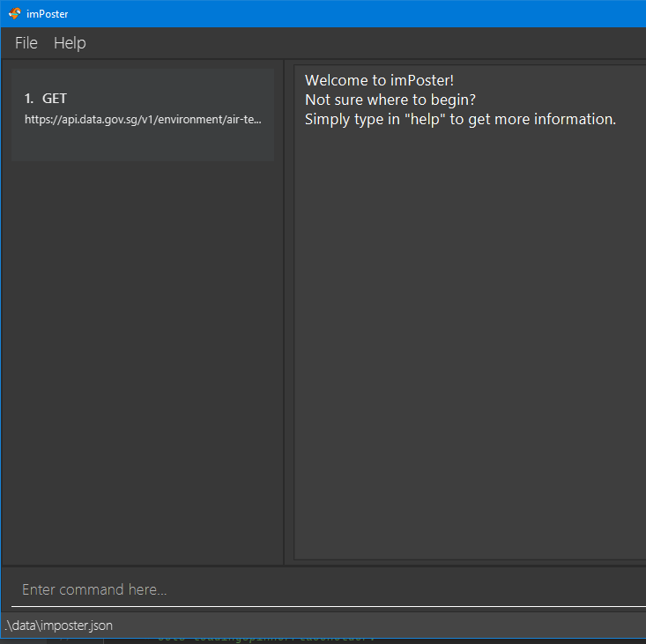
Task: Click the api.data.gov.sg request URL text
Action: pos(143,120)
